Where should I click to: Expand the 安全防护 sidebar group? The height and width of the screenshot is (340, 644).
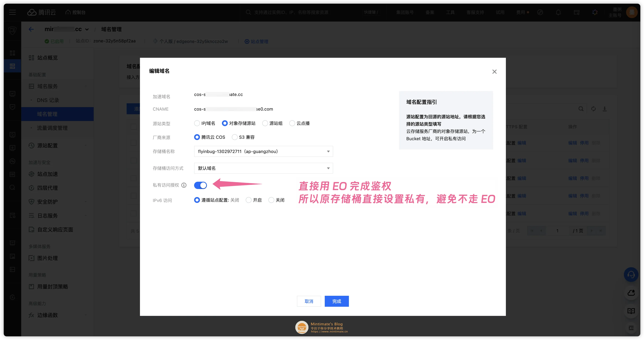[x=57, y=202]
